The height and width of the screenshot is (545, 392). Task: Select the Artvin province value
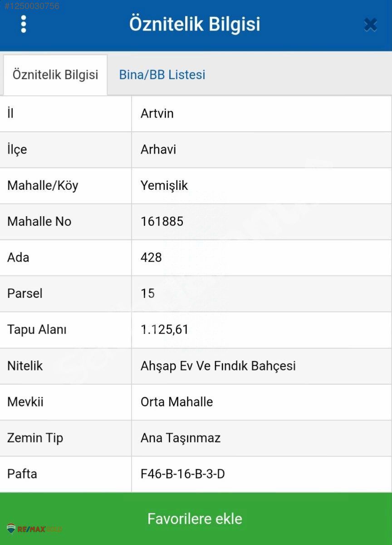point(157,113)
